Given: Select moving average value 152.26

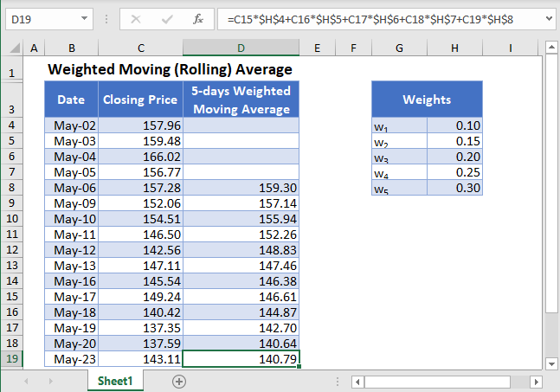Looking at the screenshot, I should pos(241,235).
